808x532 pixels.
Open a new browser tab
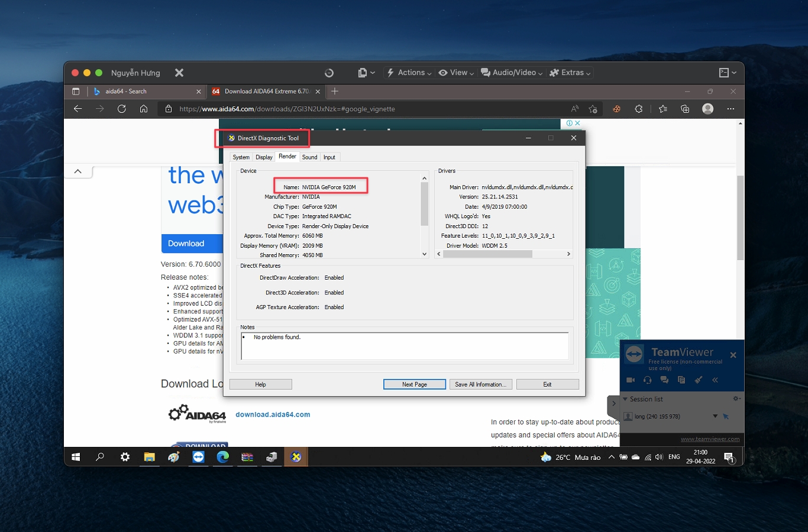(x=335, y=91)
